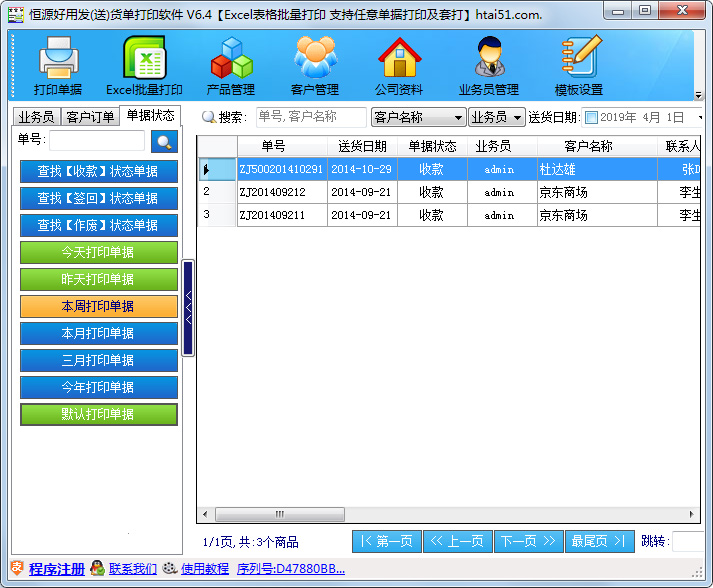Show 今天打印单据
Screen dimensions: 713x588
(99, 252)
